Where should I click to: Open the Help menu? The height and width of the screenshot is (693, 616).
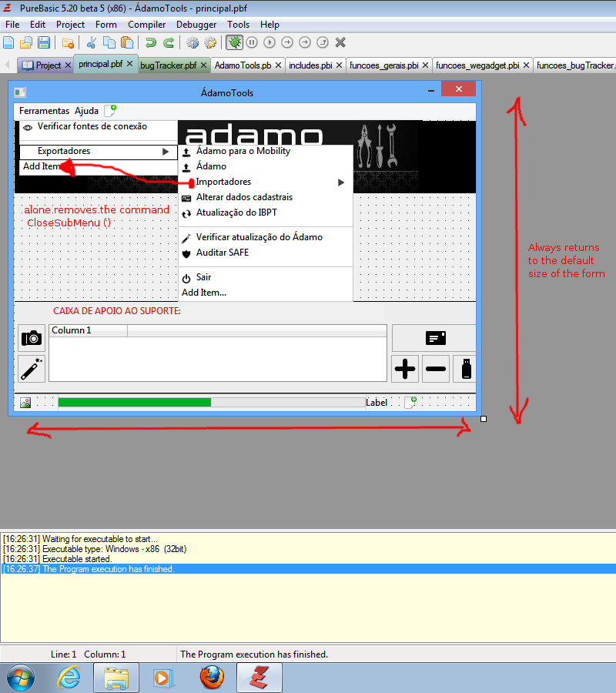coord(269,25)
